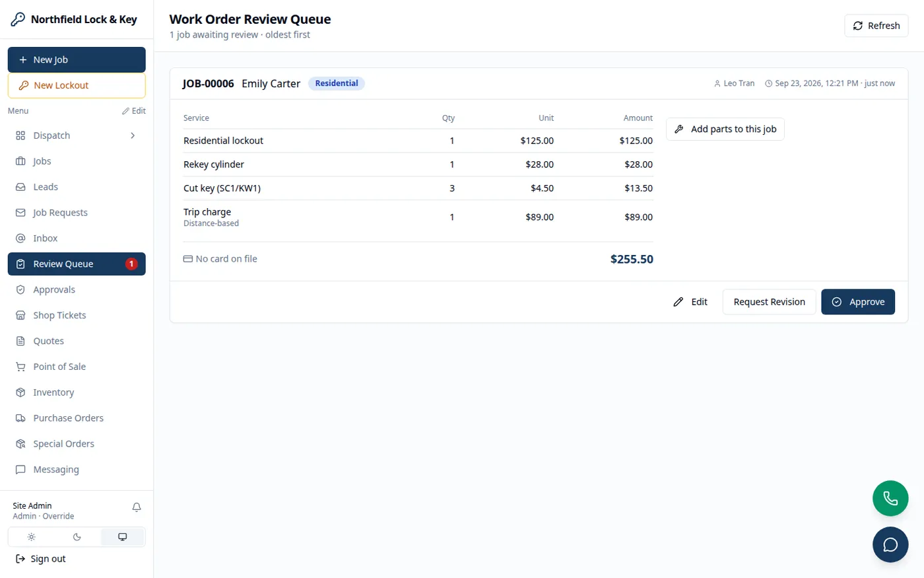The image size is (924, 578).
Task: Expand the Dispatch menu chevron
Action: [x=133, y=135]
